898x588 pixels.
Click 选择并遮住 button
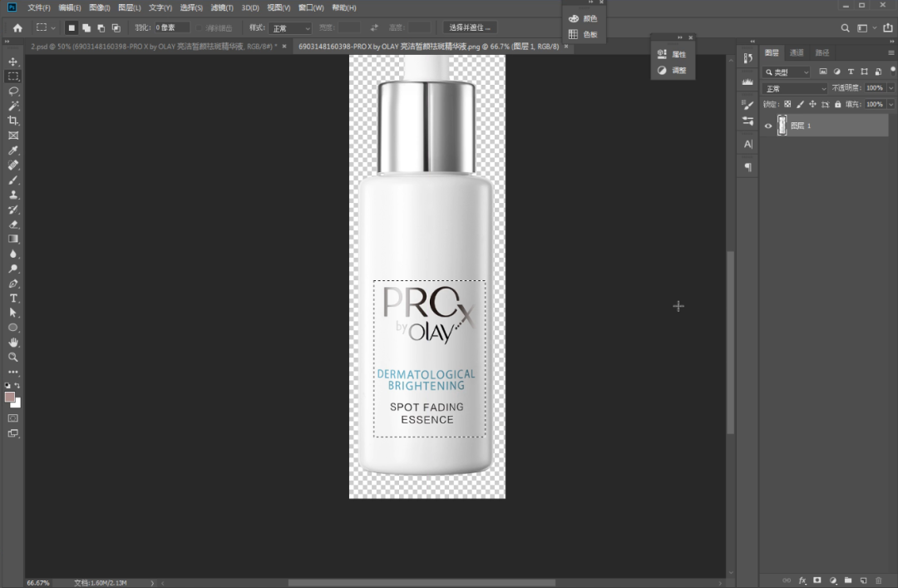pos(470,27)
